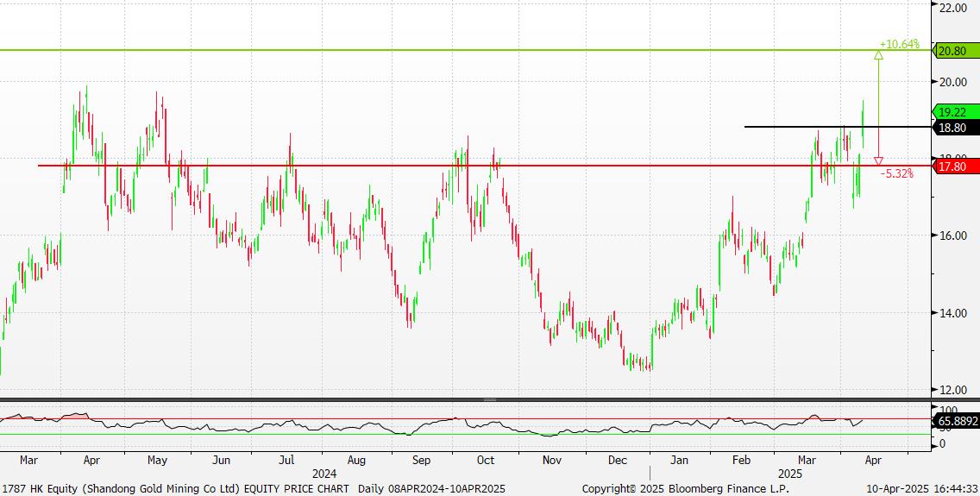The height and width of the screenshot is (496, 980).
Task: Click the 22.00 label on price axis
Action: 952,7
